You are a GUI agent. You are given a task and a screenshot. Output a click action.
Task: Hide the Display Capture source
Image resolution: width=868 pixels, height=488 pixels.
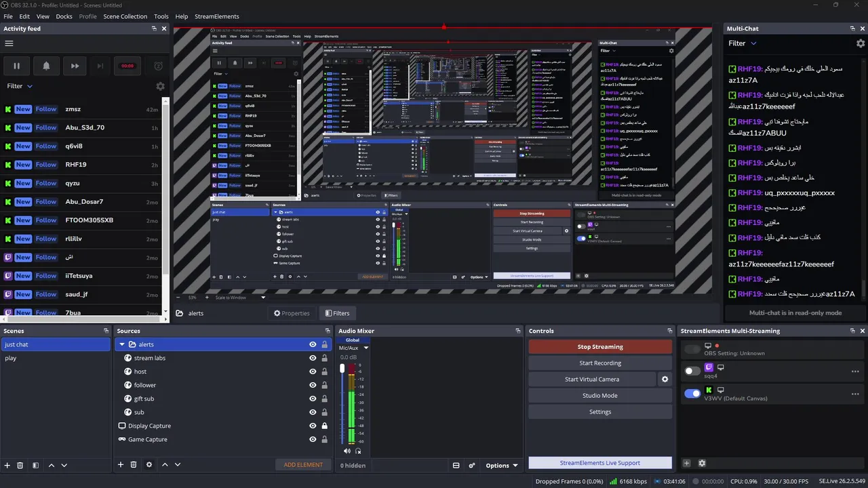[x=313, y=426]
